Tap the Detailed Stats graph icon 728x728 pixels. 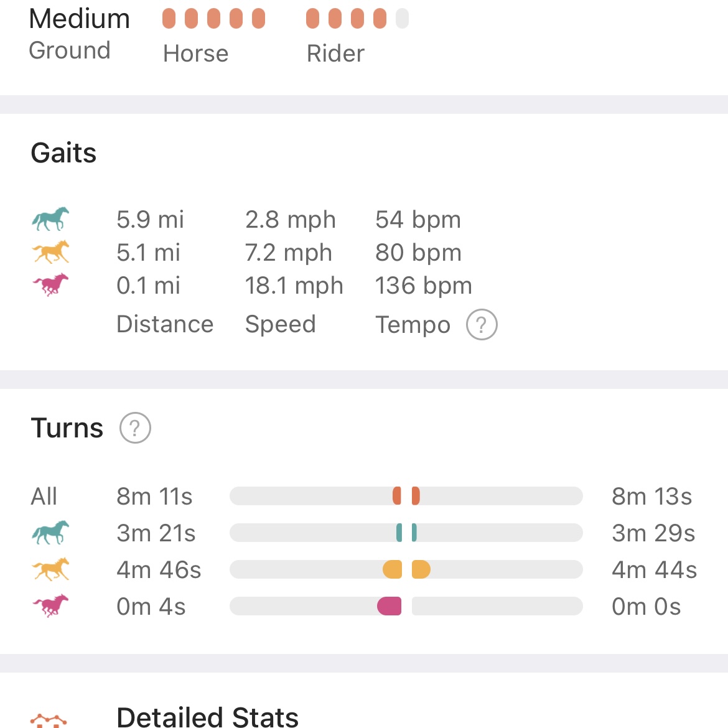click(x=49, y=720)
